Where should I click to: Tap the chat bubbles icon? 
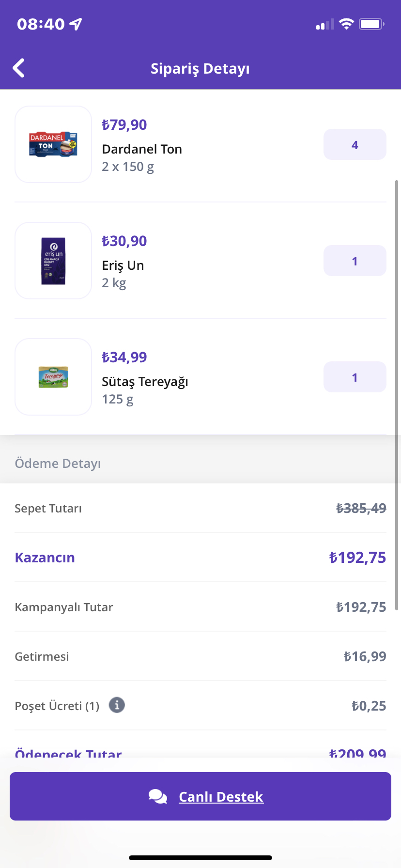(x=158, y=796)
